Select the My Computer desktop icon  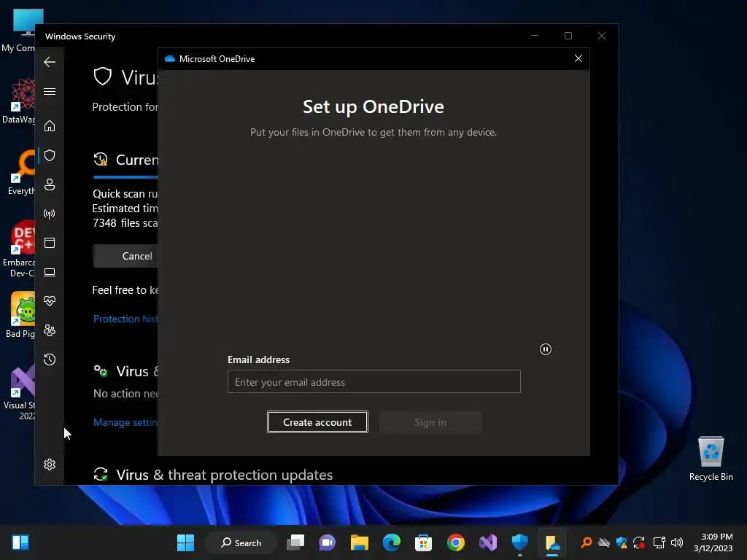coord(18,31)
